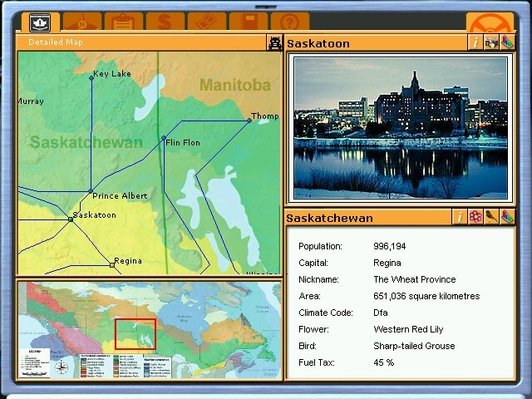Show Saskatchewan statistics bar chart
This screenshot has height=399, width=532.
click(507, 217)
